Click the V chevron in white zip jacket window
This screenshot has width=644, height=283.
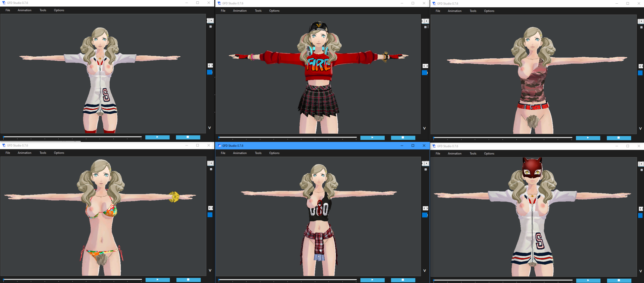[x=210, y=128]
